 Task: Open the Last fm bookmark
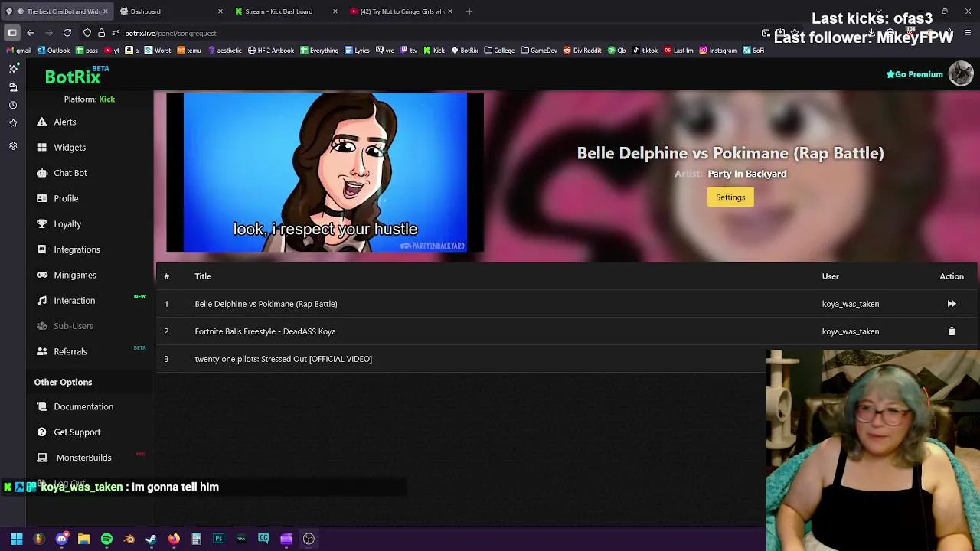coord(679,51)
